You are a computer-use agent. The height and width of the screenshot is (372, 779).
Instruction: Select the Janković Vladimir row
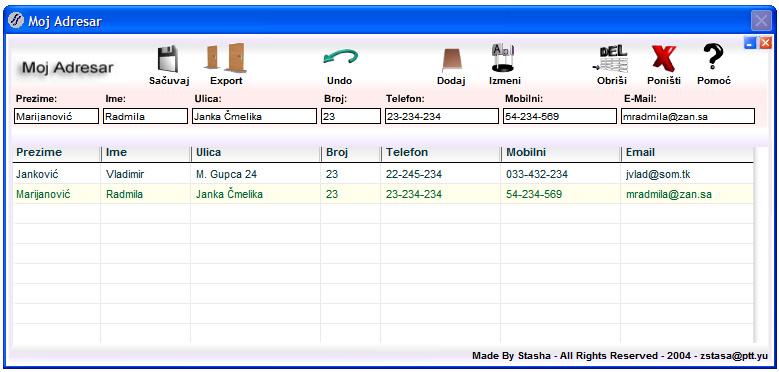pos(383,174)
